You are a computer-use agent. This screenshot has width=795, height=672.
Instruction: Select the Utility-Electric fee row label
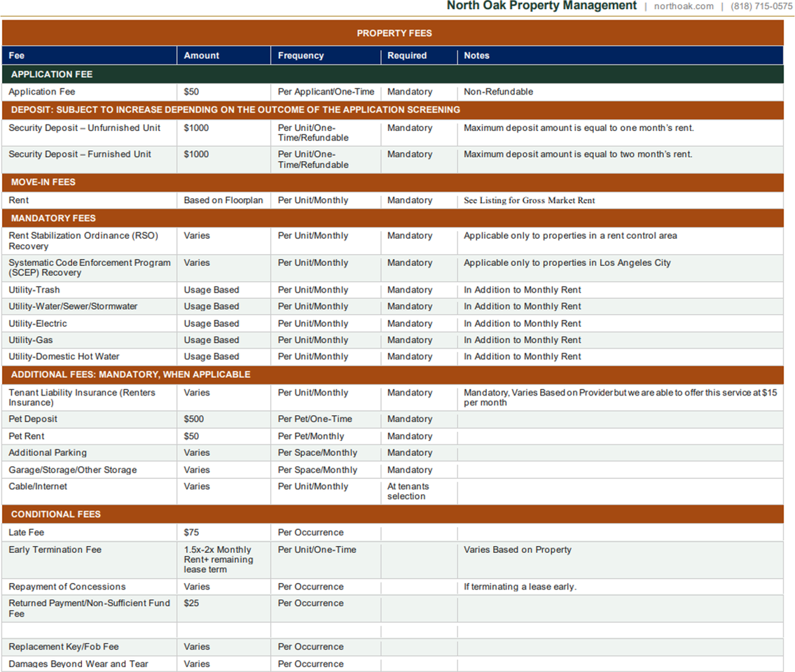click(38, 323)
